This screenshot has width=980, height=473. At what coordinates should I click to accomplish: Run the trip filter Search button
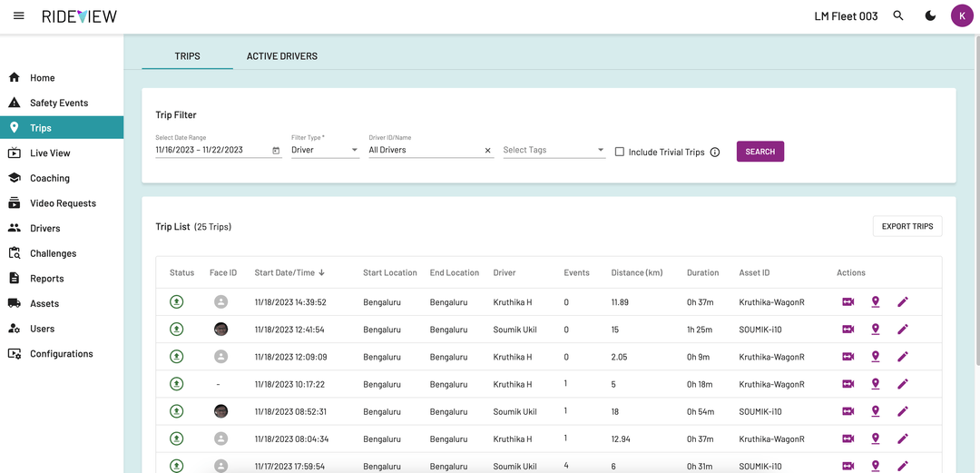[x=760, y=152]
